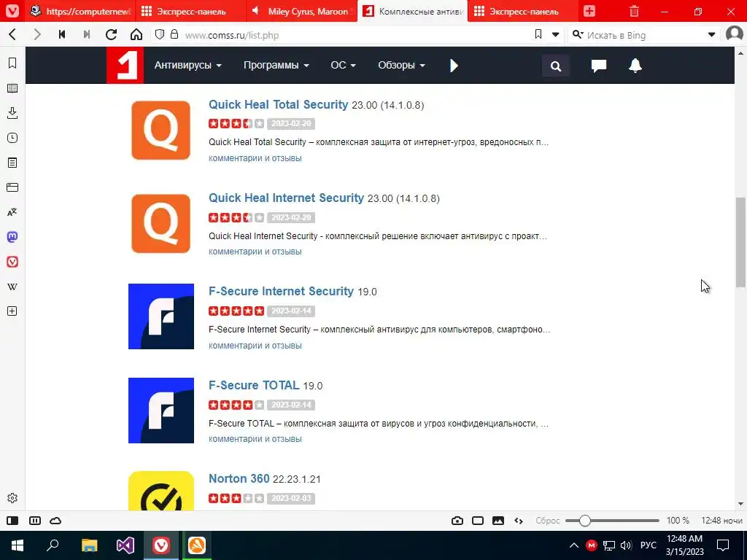
Task: Open the Vivaldi web panel
Action: point(12,262)
